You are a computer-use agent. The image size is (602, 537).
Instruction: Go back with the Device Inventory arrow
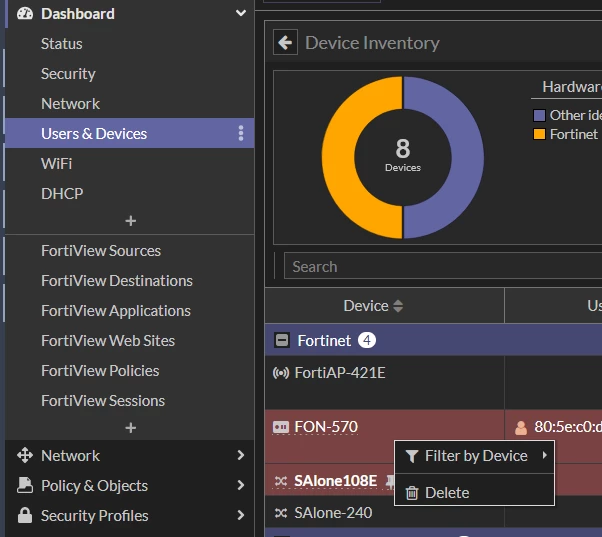pyautogui.click(x=285, y=42)
